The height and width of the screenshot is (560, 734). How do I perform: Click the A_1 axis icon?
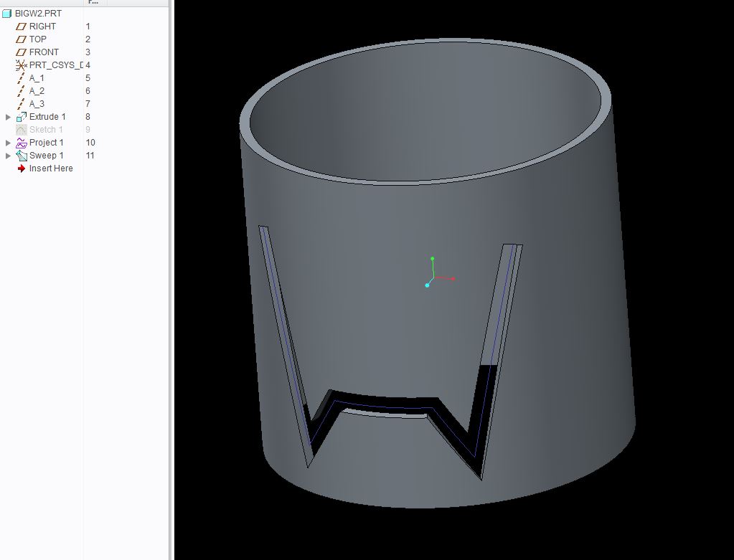(x=21, y=78)
